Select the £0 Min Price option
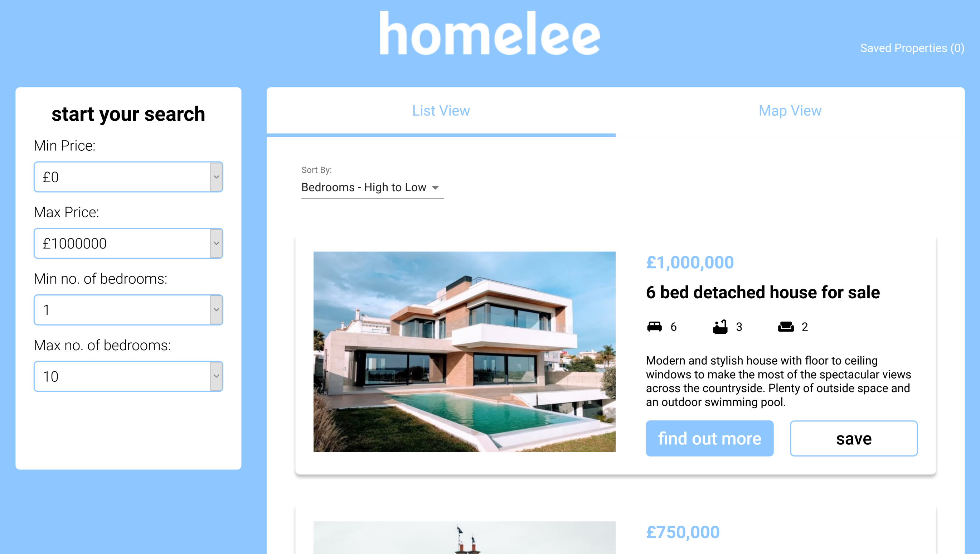Viewport: 980px width, 554px height. [127, 177]
